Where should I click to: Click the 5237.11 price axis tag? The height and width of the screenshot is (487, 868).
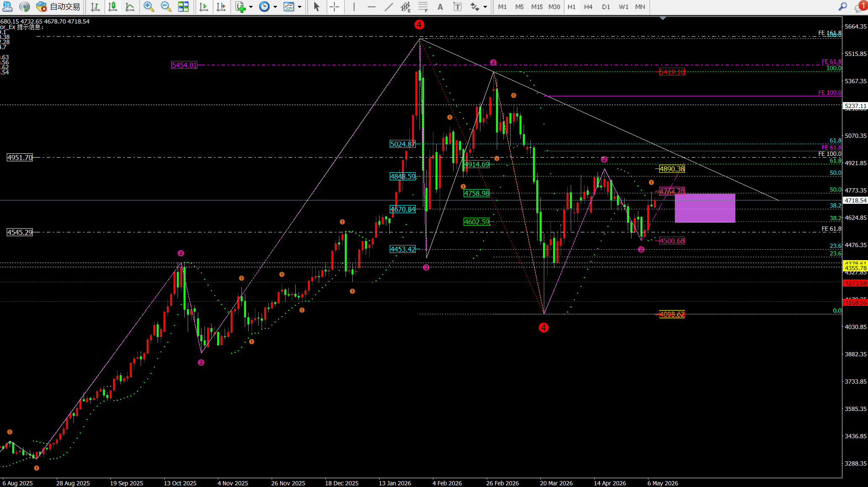pos(855,106)
